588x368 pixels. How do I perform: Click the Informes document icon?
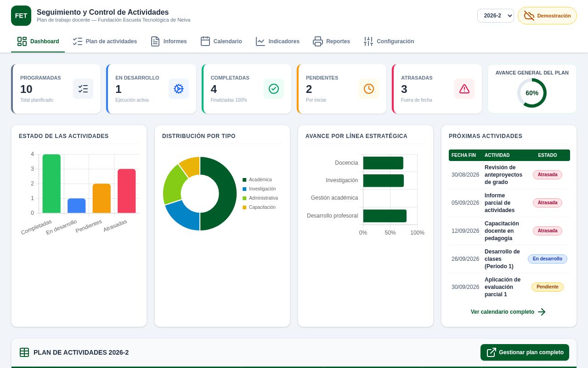point(155,41)
